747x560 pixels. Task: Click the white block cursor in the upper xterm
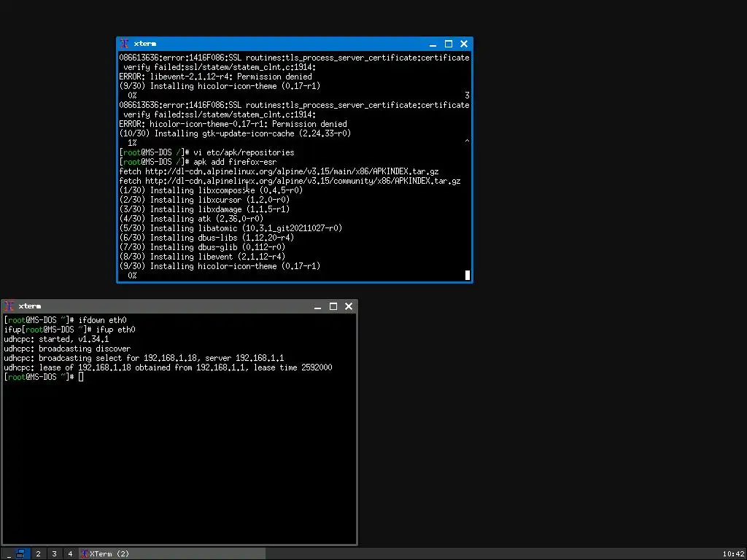468,275
